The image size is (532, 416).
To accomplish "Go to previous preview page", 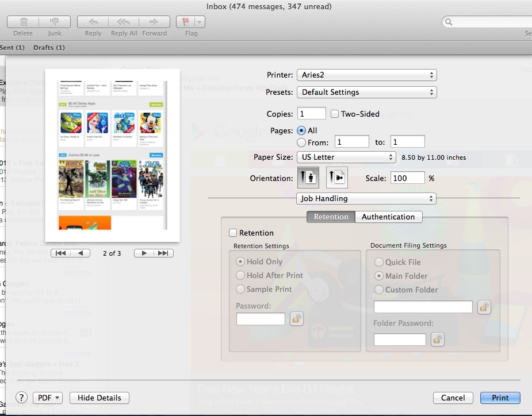I will [x=81, y=253].
